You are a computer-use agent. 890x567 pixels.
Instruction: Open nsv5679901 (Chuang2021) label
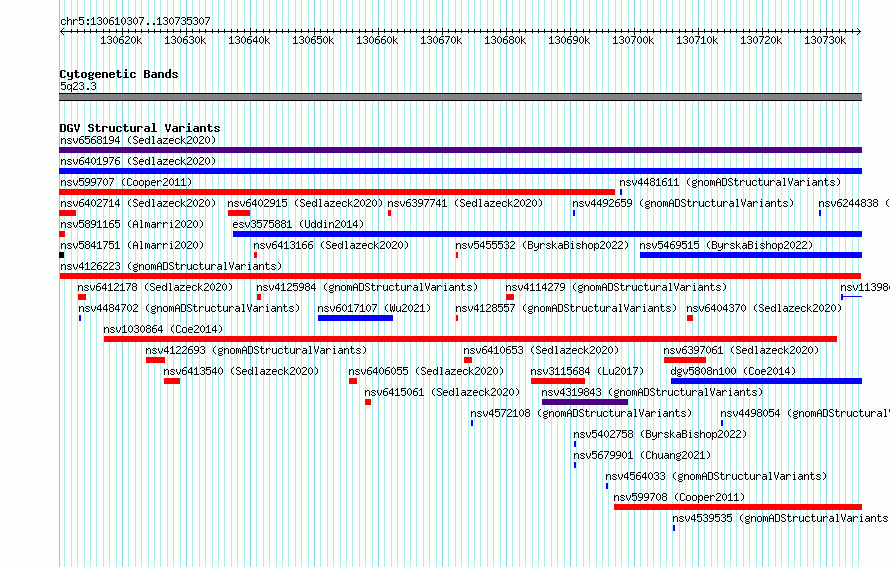643,455
